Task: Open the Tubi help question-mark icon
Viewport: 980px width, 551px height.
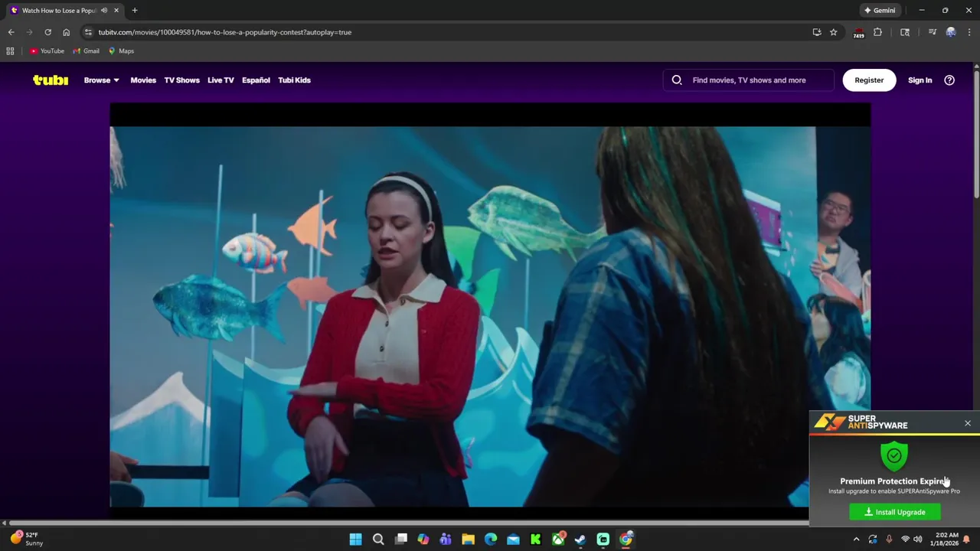Action: (949, 80)
